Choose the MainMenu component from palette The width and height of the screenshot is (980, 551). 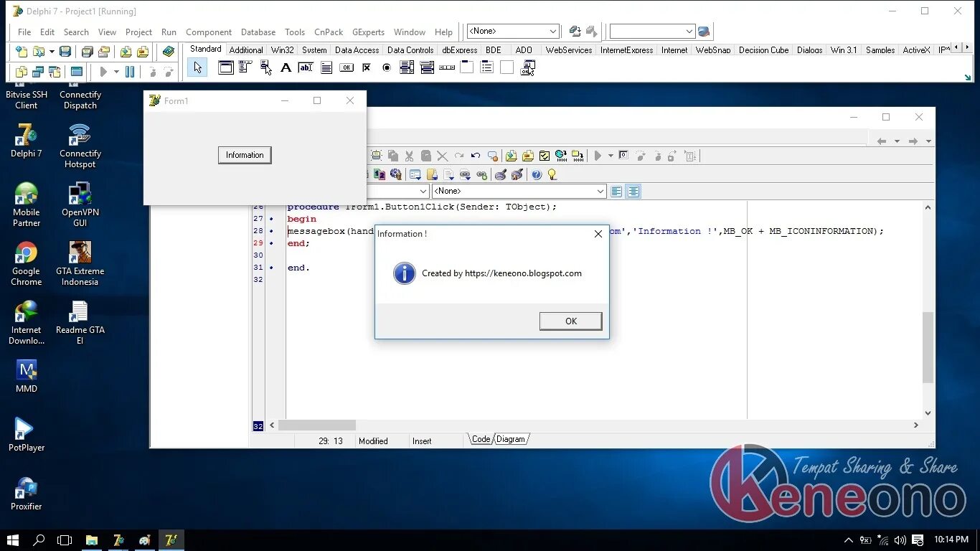pos(245,67)
